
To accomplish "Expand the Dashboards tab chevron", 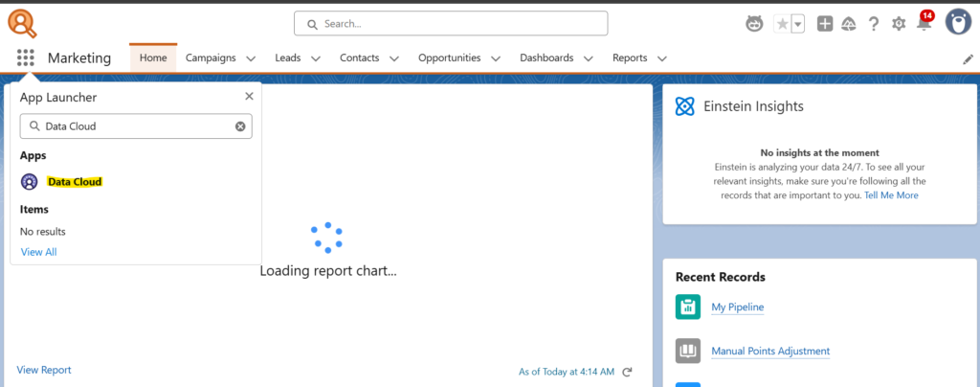I will tap(589, 58).
